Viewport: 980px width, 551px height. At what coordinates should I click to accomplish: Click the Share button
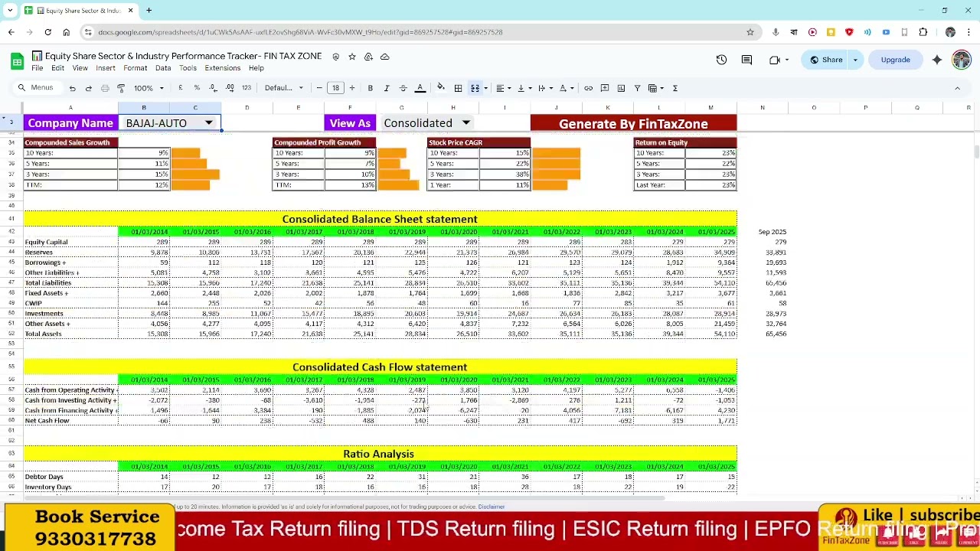click(827, 60)
